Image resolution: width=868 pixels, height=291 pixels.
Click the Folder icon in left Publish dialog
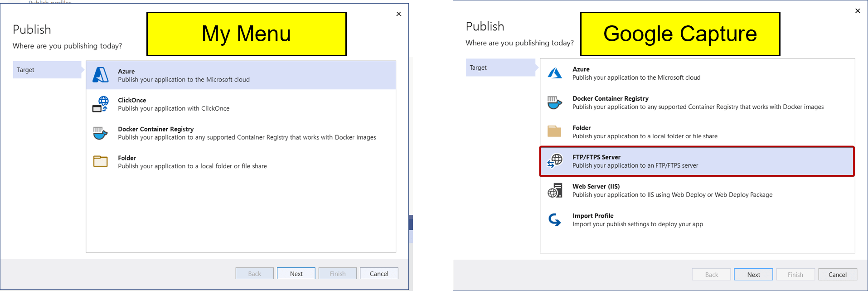(x=100, y=161)
